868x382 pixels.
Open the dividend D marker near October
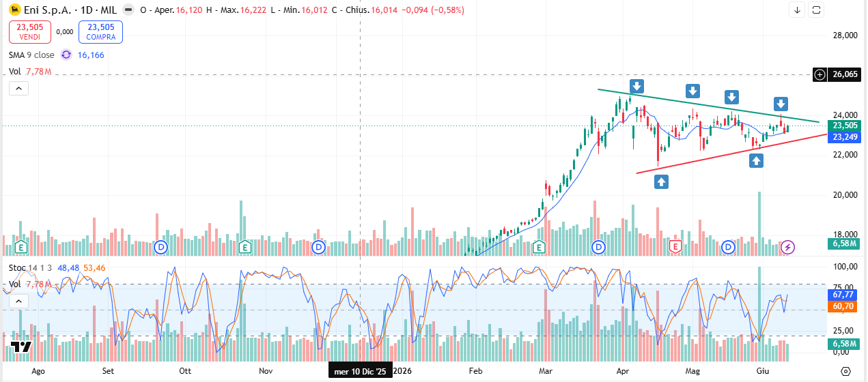[x=162, y=246]
